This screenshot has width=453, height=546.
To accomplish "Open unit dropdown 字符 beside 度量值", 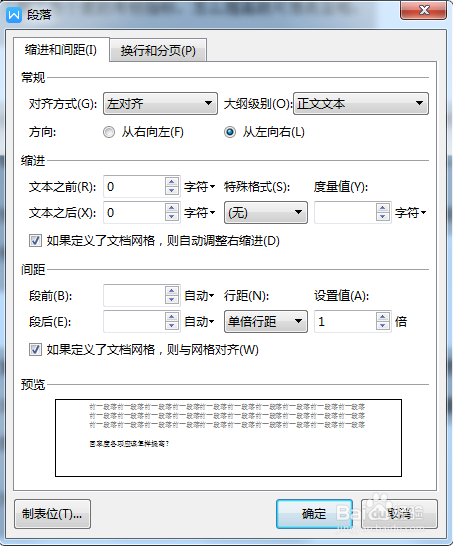I will click(411, 213).
